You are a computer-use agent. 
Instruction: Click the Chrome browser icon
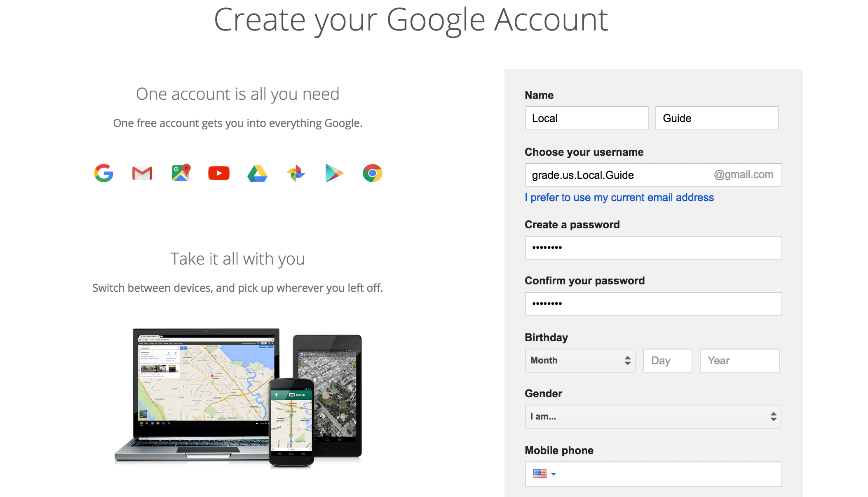tap(373, 173)
